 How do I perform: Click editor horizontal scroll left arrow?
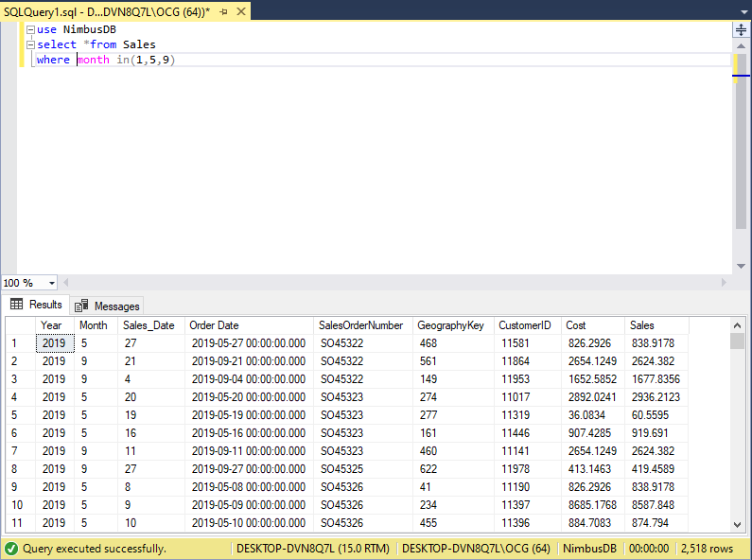[x=65, y=283]
